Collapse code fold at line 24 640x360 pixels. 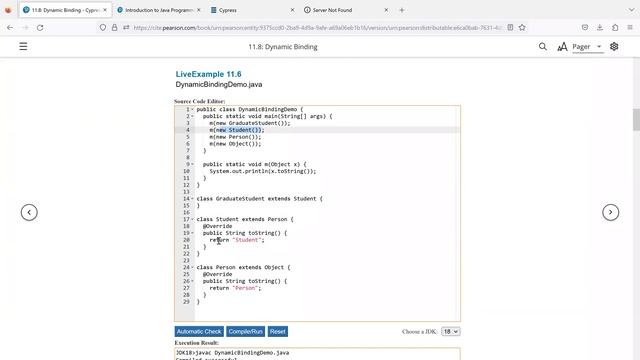[193, 267]
